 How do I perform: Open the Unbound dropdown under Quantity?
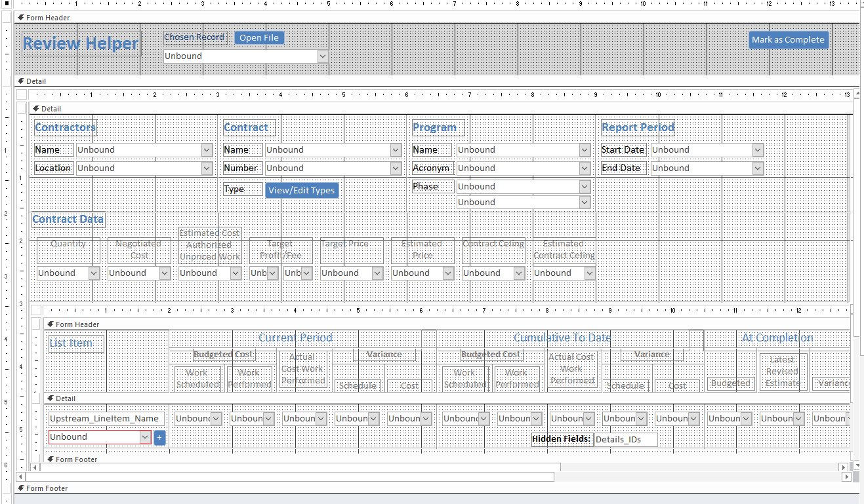[x=94, y=273]
